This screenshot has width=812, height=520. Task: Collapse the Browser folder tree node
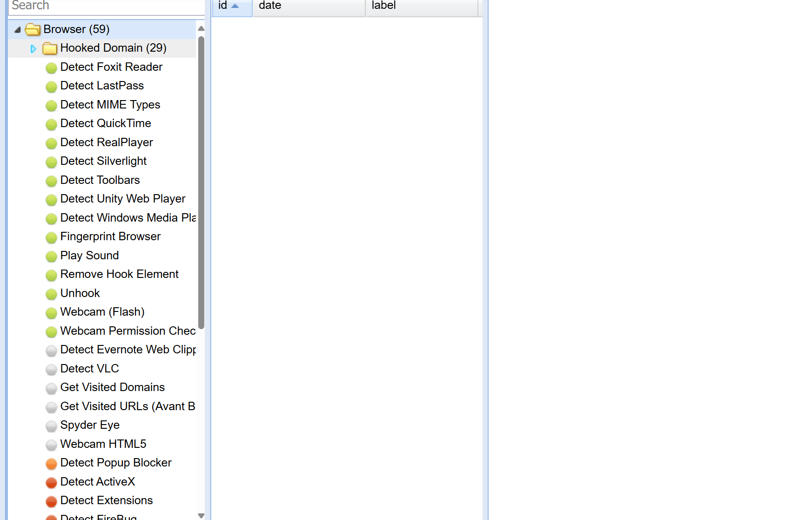(18, 30)
